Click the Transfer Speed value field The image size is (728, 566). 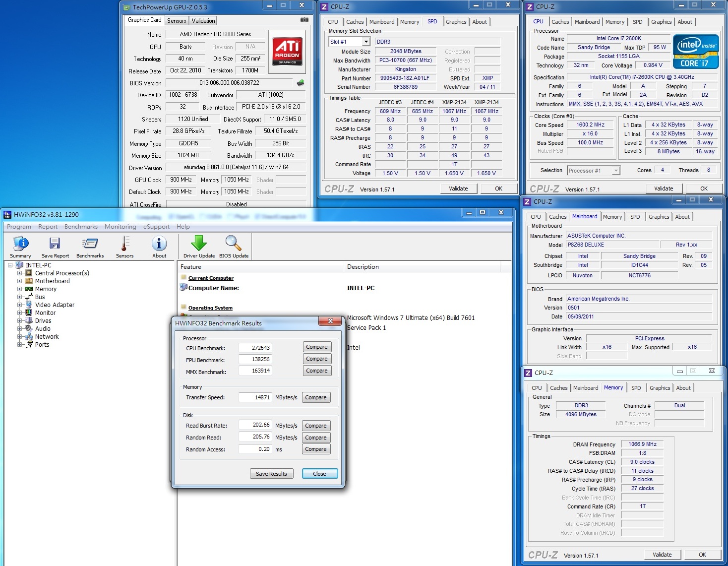tap(255, 397)
